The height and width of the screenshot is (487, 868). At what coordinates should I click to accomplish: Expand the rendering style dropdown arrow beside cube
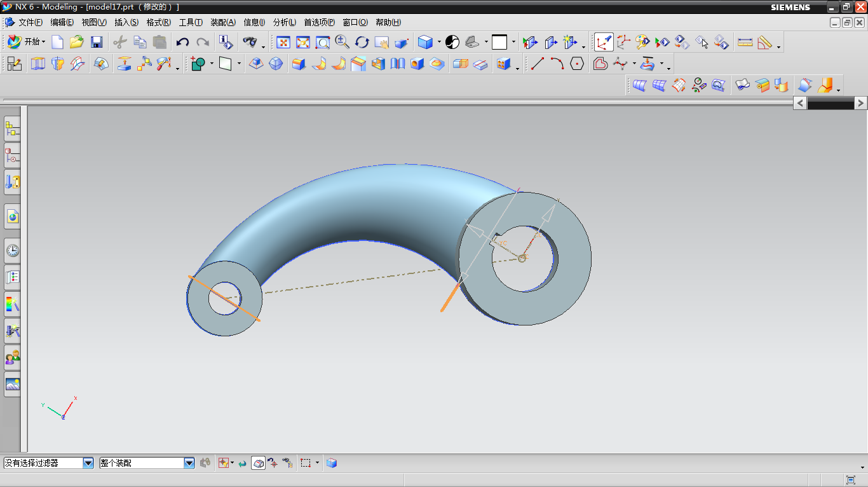pos(439,43)
